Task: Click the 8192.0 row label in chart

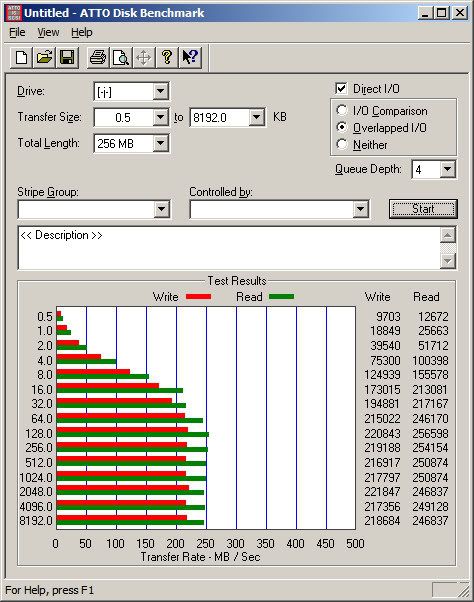Action: click(36, 521)
